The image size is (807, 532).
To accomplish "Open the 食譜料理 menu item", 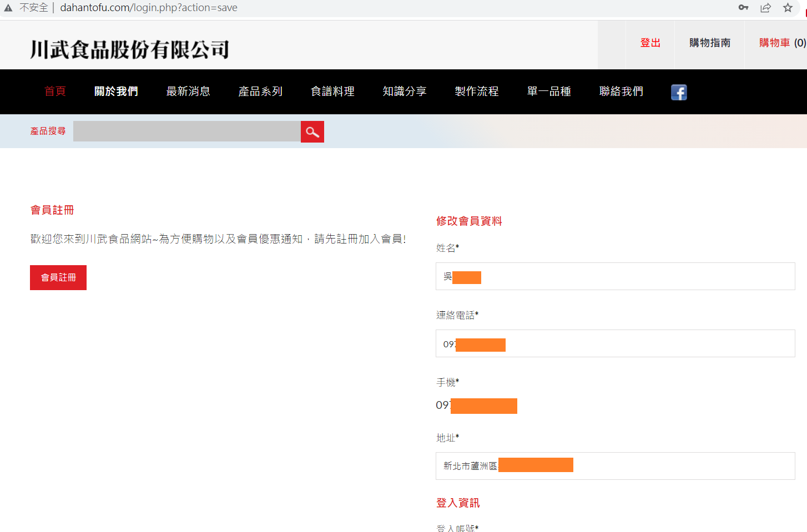I will 332,92.
